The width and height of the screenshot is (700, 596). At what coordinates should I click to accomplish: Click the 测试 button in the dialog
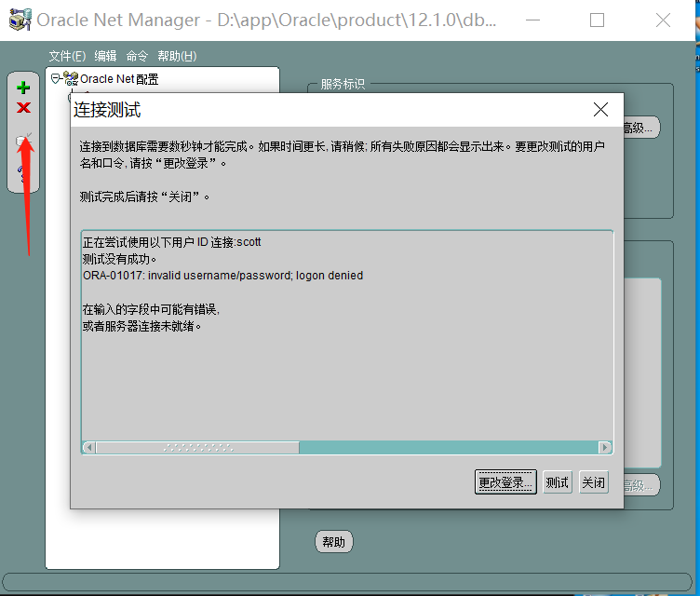[558, 482]
